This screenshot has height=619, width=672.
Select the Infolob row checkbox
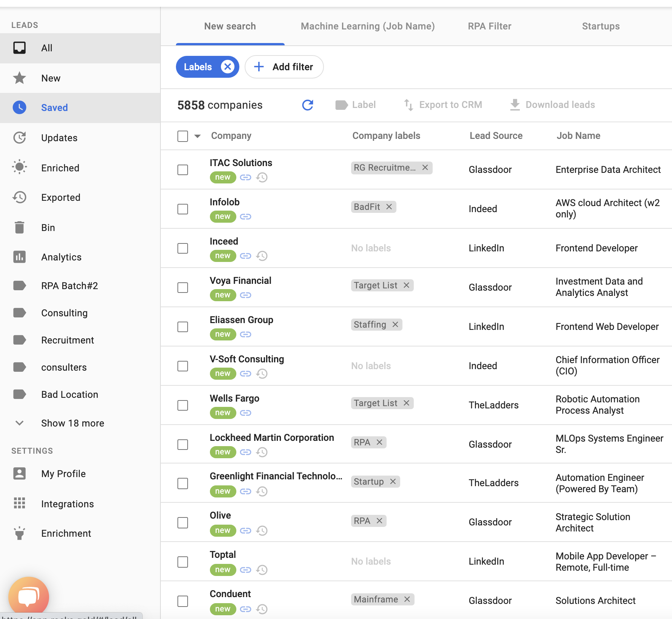pos(183,209)
